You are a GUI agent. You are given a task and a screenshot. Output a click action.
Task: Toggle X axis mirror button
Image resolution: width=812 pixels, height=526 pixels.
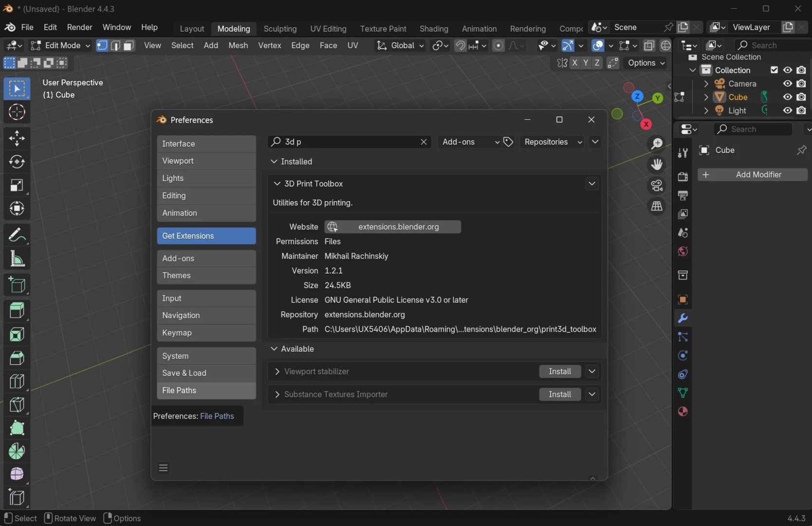click(575, 63)
